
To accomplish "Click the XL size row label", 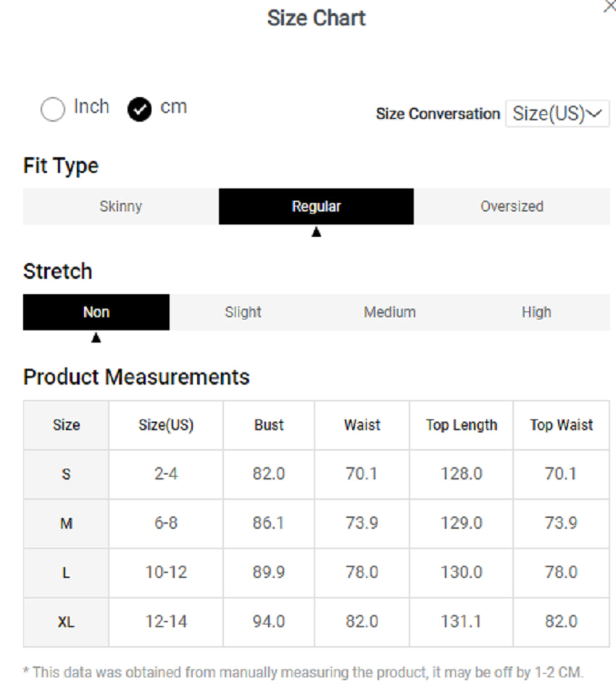I will pos(66,622).
